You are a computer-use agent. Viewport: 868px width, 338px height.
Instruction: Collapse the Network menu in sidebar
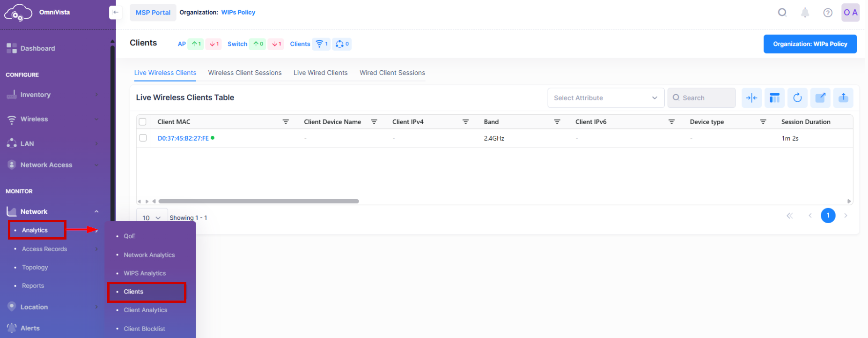tap(96, 211)
